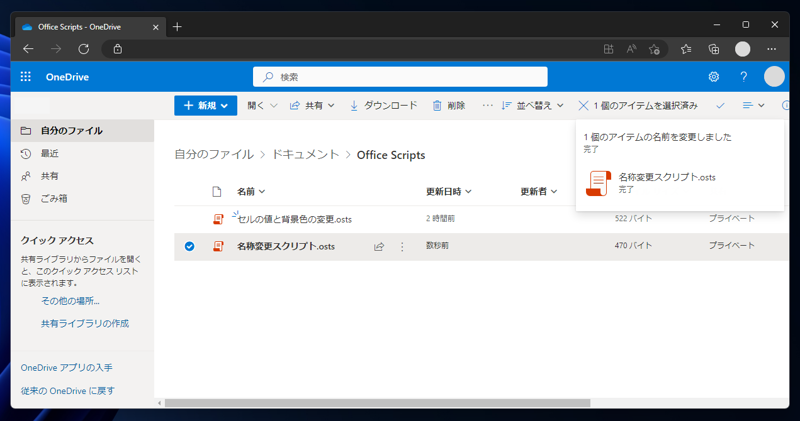The width and height of the screenshot is (800, 421).
Task: Sort by 名前 column header
Action: [251, 192]
